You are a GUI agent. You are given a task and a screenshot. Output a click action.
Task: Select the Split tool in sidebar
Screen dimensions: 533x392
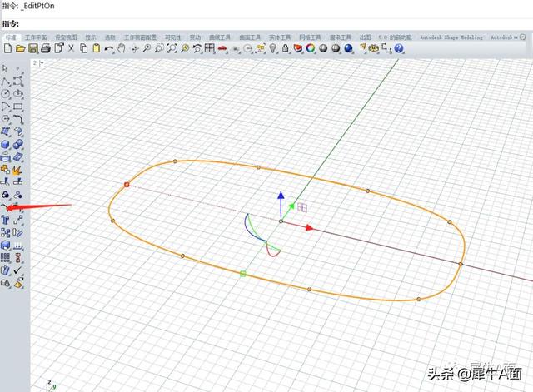click(17, 182)
